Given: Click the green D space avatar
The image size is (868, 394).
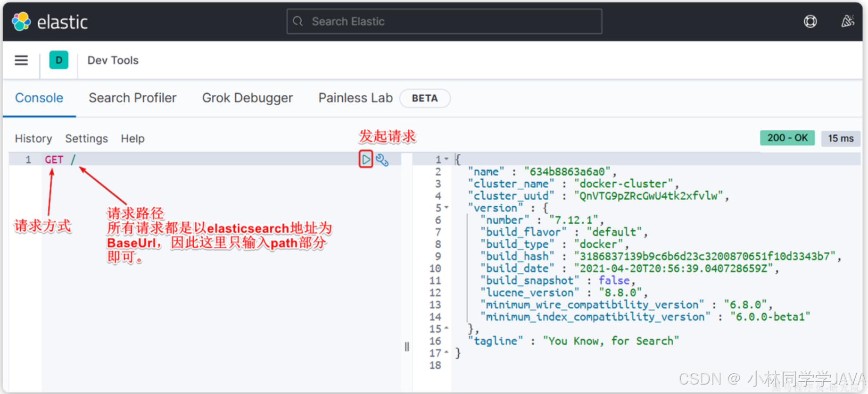Looking at the screenshot, I should coord(59,60).
